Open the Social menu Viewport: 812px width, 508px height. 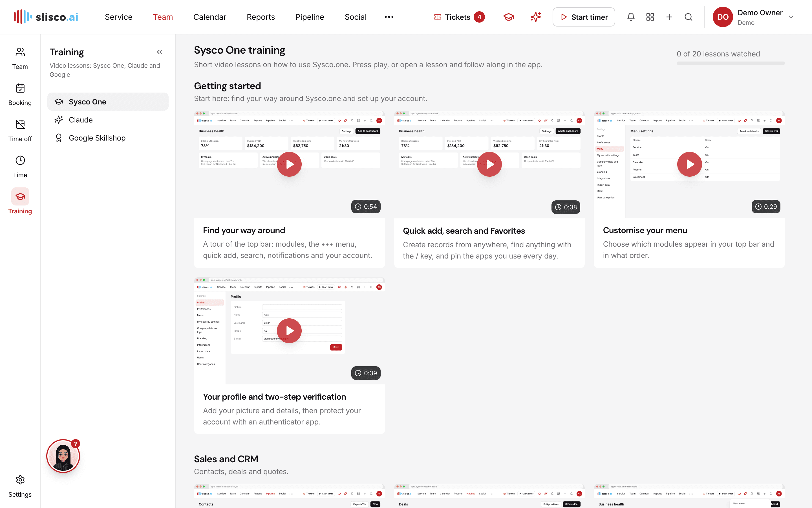click(355, 17)
